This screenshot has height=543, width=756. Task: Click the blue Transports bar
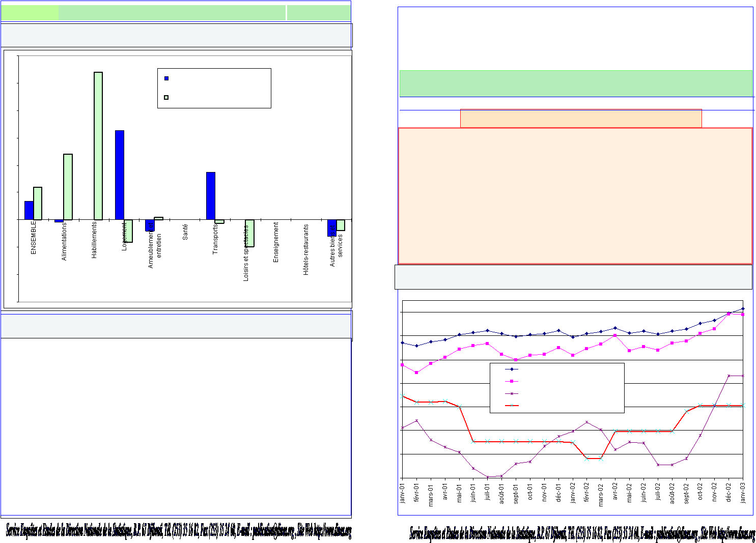(211, 196)
